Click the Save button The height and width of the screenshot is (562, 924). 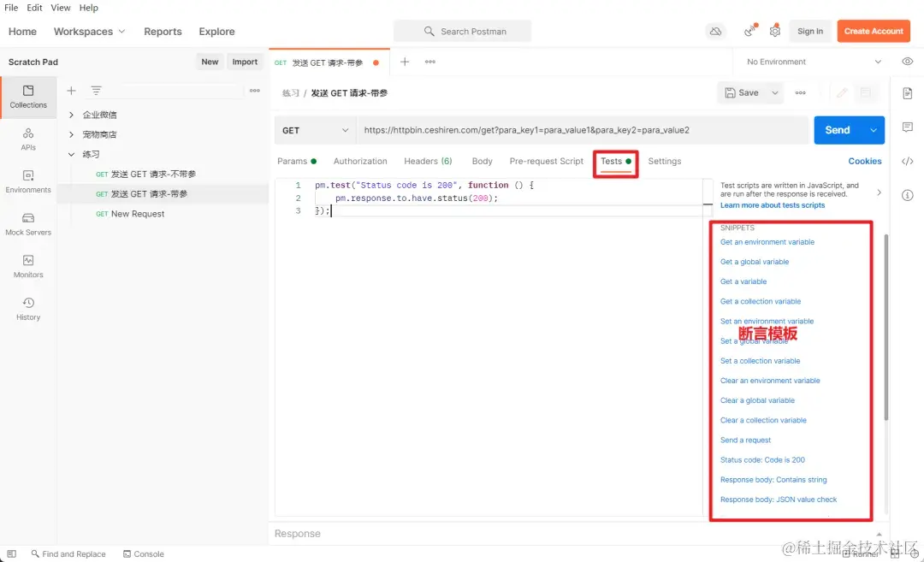[742, 92]
